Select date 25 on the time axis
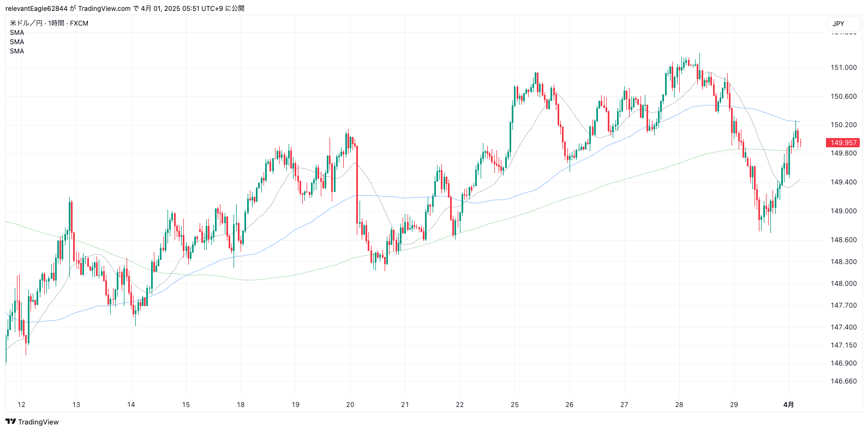This screenshot has width=868, height=431. 514,405
